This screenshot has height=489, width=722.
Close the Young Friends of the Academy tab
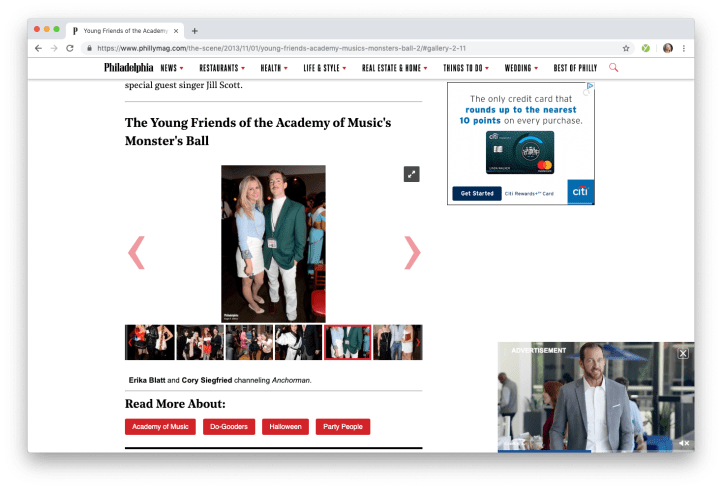coord(176,31)
